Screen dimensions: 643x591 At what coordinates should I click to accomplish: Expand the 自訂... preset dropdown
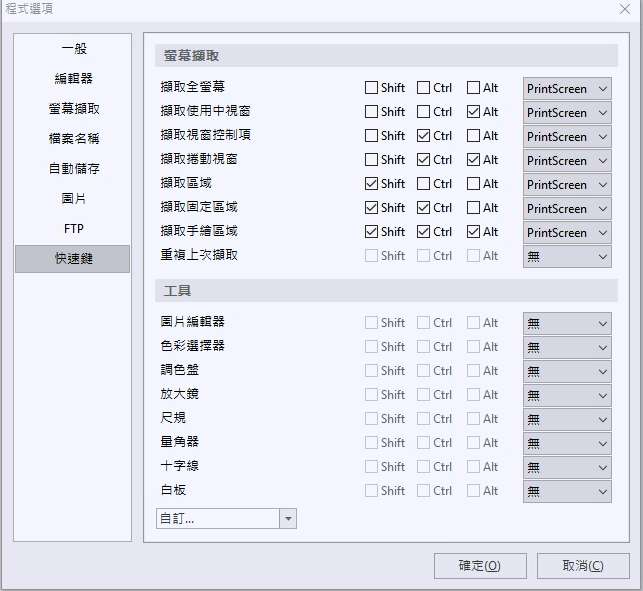pos(288,519)
